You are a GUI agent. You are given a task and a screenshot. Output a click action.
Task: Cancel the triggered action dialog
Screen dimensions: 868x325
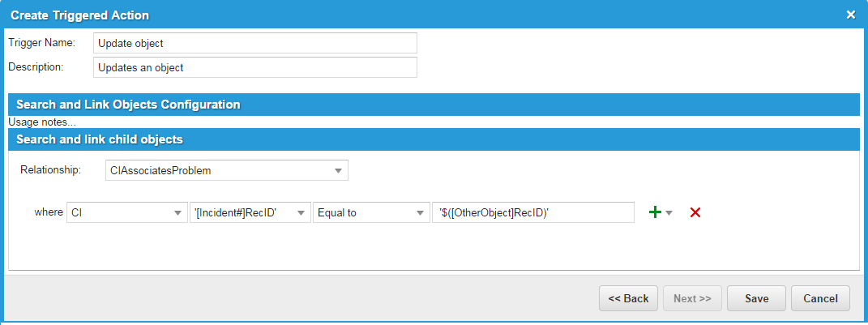coord(820,298)
